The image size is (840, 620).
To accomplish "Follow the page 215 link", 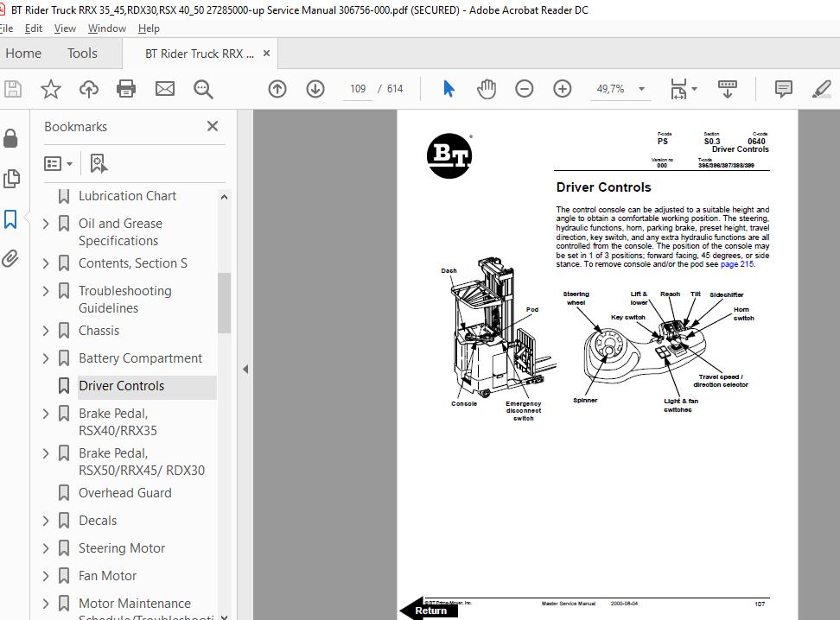I will 736,264.
